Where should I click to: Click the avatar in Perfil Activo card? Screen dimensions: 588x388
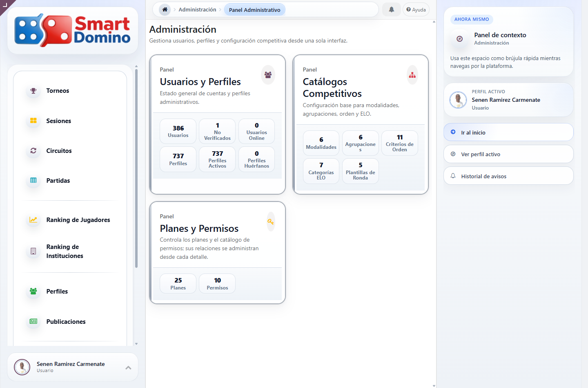click(458, 100)
